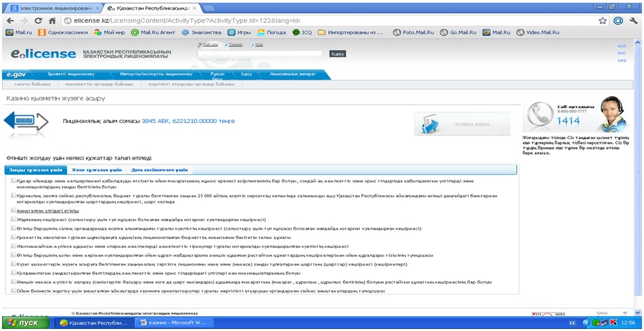The width and height of the screenshot is (644, 331).
Task: Click inside the site search field
Action: point(259,53)
